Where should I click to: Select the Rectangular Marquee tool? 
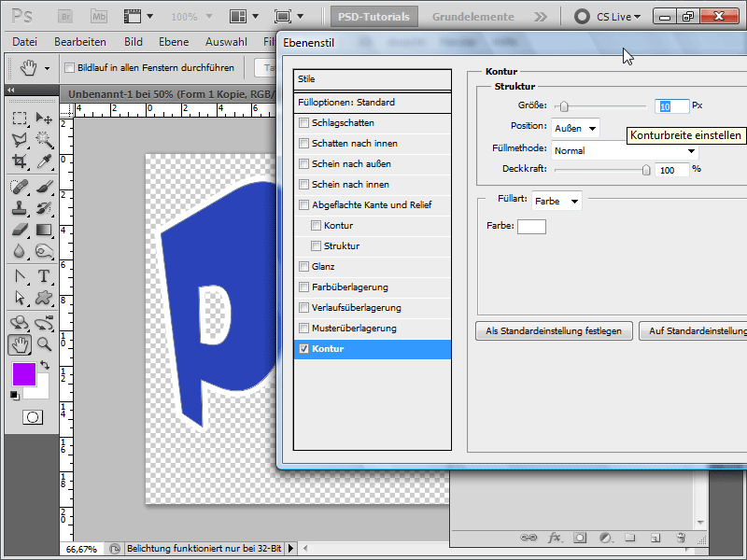click(x=20, y=118)
